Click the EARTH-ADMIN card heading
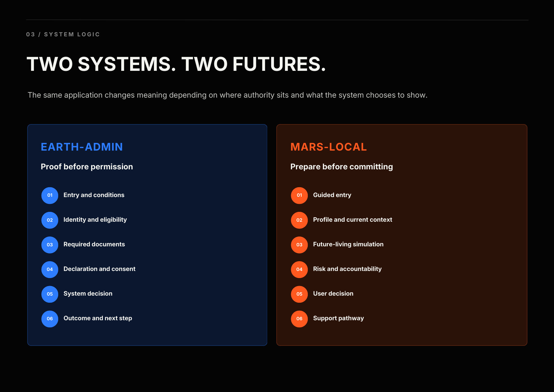554x392 pixels. (82, 147)
